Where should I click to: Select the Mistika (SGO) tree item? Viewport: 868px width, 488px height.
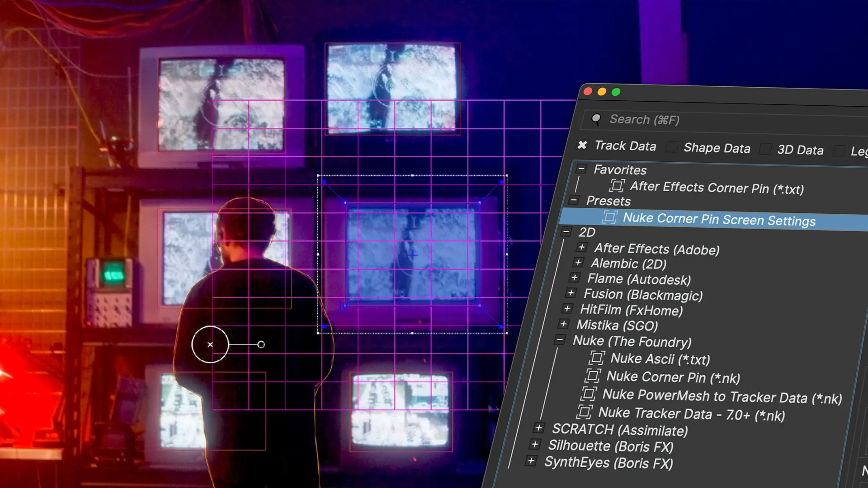click(x=617, y=325)
